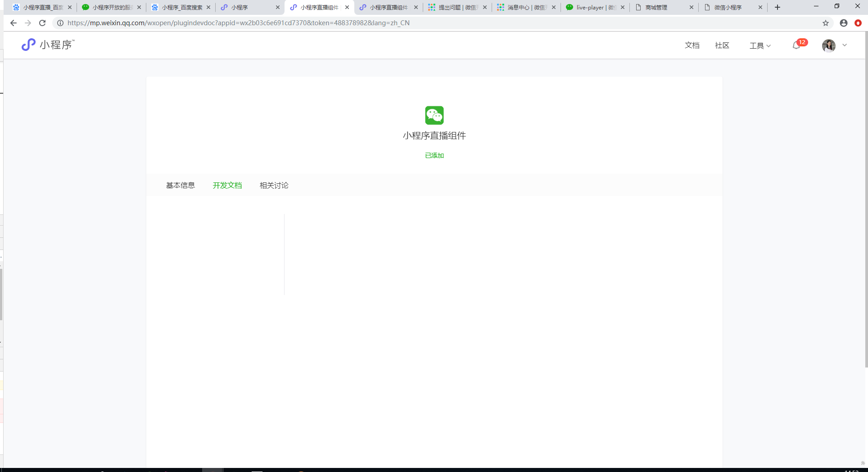868x472 pixels.
Task: Minimize the browser window
Action: (x=816, y=6)
